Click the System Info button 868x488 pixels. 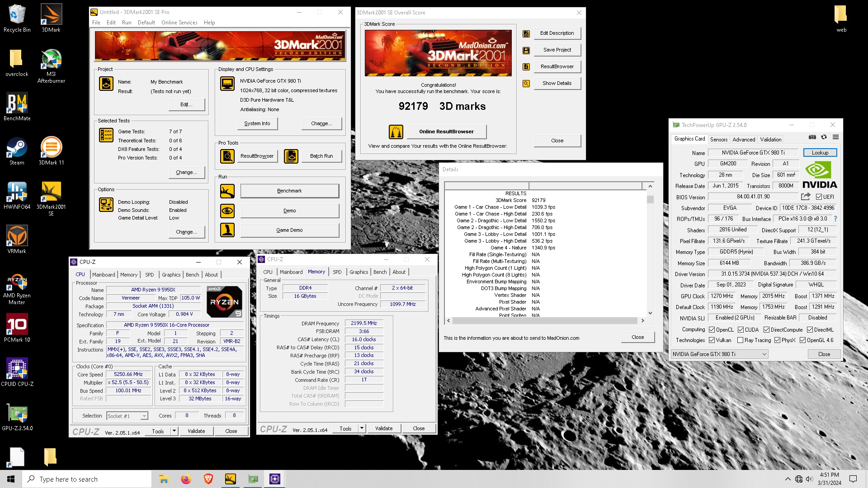257,123
